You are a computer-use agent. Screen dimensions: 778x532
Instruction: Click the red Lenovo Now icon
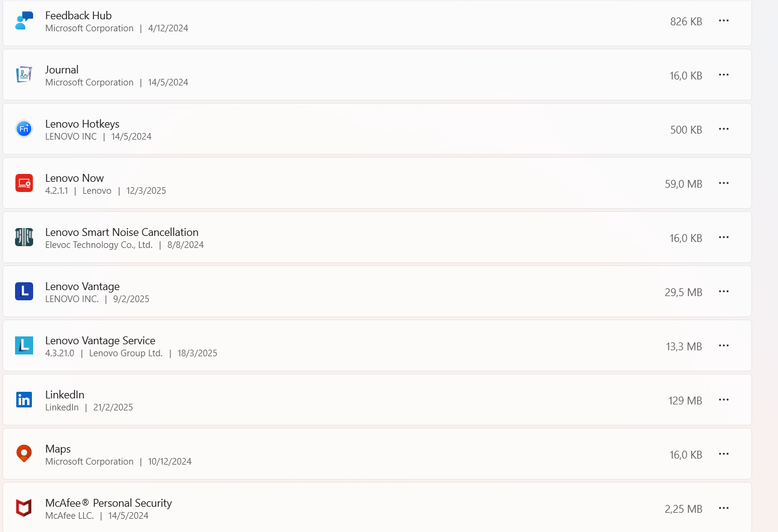(24, 183)
